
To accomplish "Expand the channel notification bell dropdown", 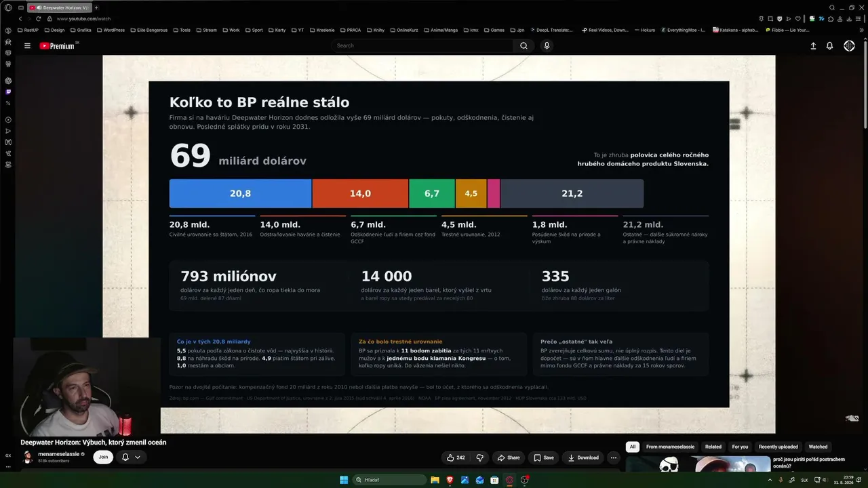I will (x=131, y=457).
